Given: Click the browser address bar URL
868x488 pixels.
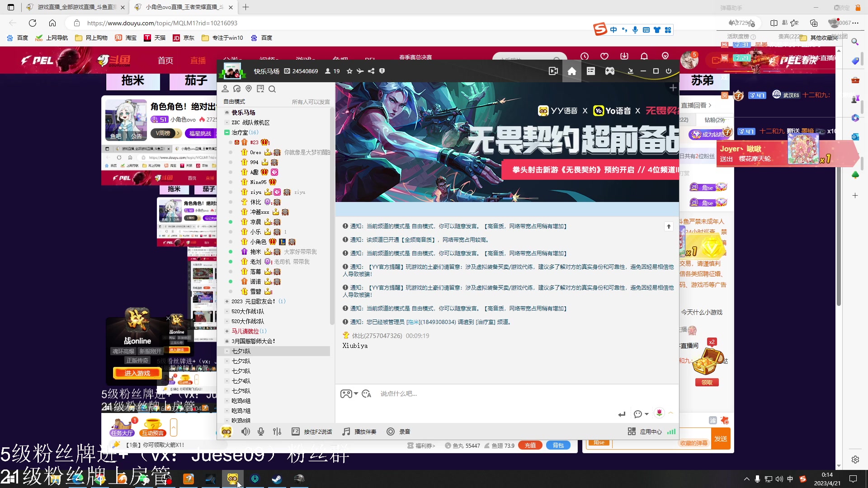Looking at the screenshot, I should (x=162, y=23).
